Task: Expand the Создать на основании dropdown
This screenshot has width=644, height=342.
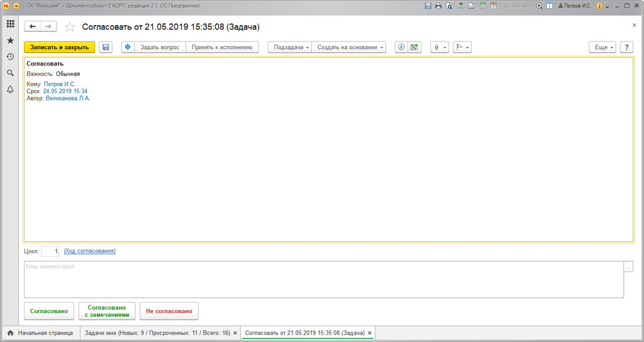Action: [x=350, y=47]
